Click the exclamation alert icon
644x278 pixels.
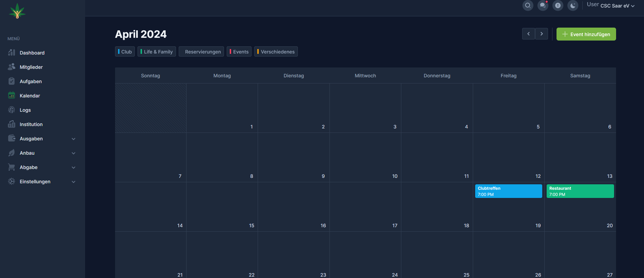point(558,5)
